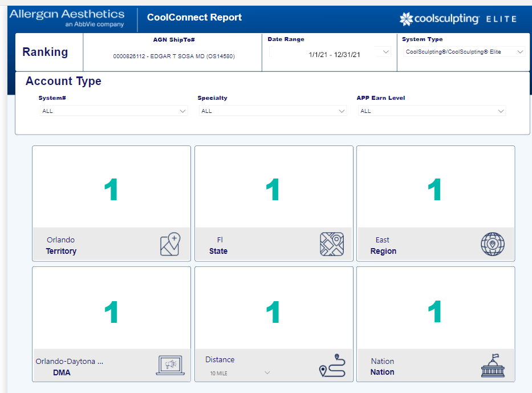Image resolution: width=532 pixels, height=393 pixels.
Task: Open the System# ALL dropdown
Action: point(113,111)
